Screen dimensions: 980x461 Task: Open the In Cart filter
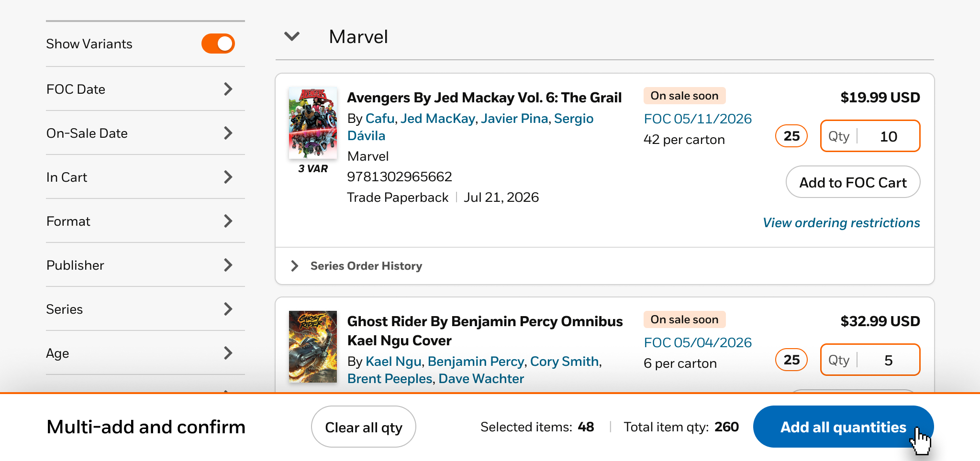(x=228, y=177)
